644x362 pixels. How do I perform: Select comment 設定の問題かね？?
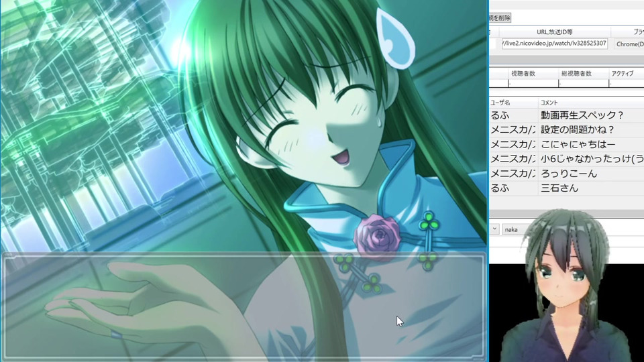[578, 129]
